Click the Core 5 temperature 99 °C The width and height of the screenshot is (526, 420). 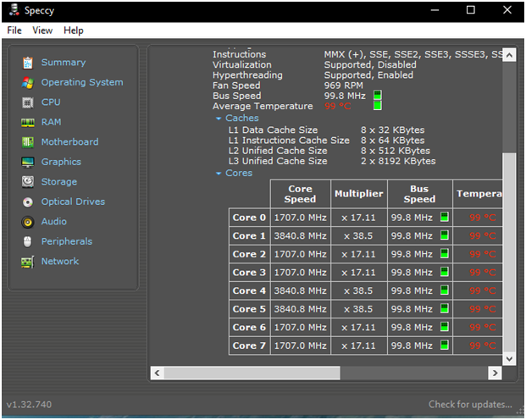click(483, 309)
